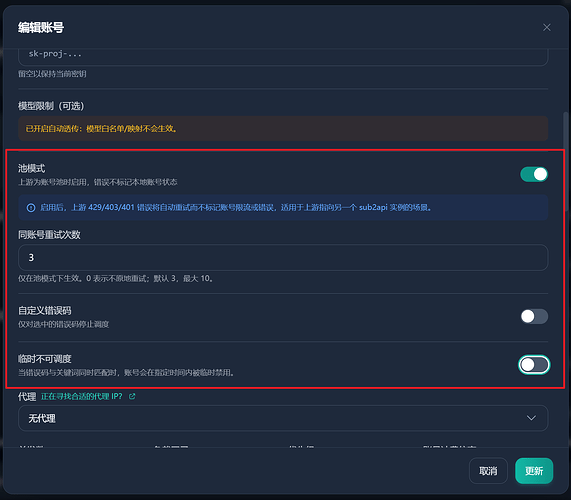Screen dimensions: 571x500
Task: Open the 无代理 proxy dropdown
Action: click(x=283, y=418)
